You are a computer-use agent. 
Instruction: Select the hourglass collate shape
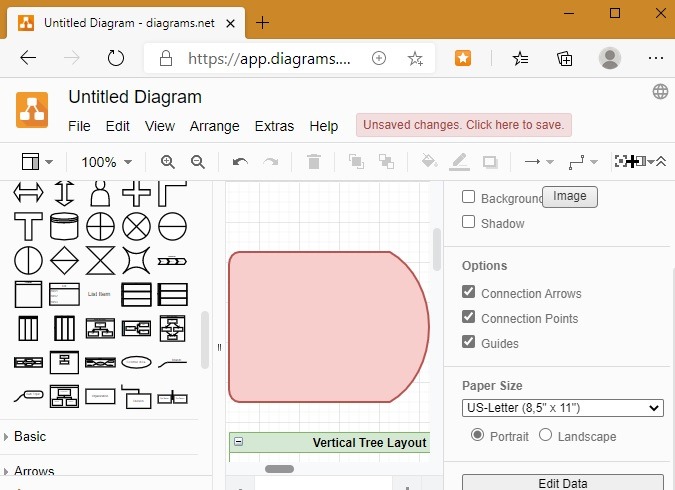(x=100, y=261)
